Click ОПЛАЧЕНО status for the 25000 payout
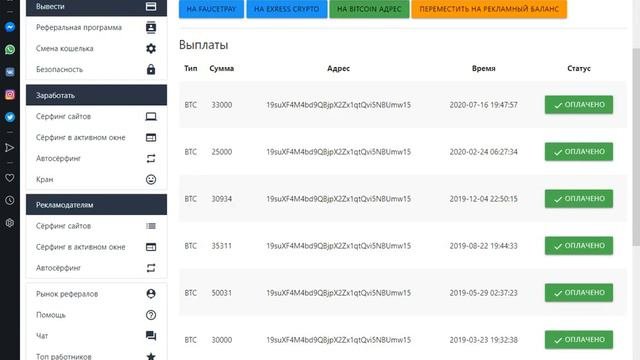 [579, 152]
